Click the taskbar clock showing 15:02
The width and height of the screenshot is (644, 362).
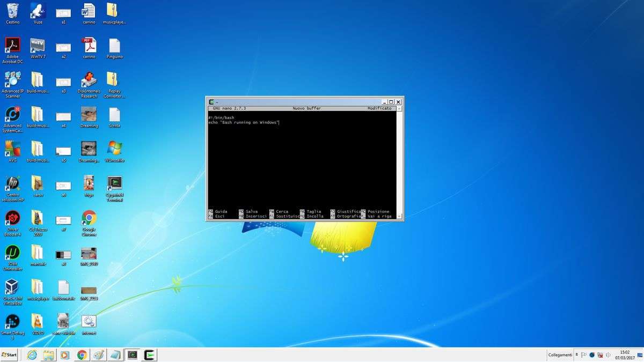click(x=624, y=354)
